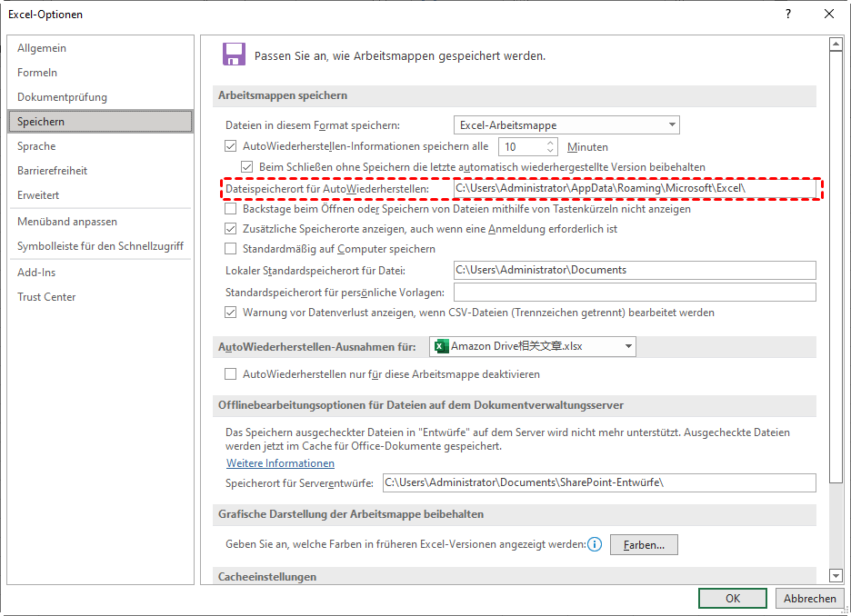The height and width of the screenshot is (616, 851).
Task: Click the Farben... button
Action: pyautogui.click(x=644, y=545)
